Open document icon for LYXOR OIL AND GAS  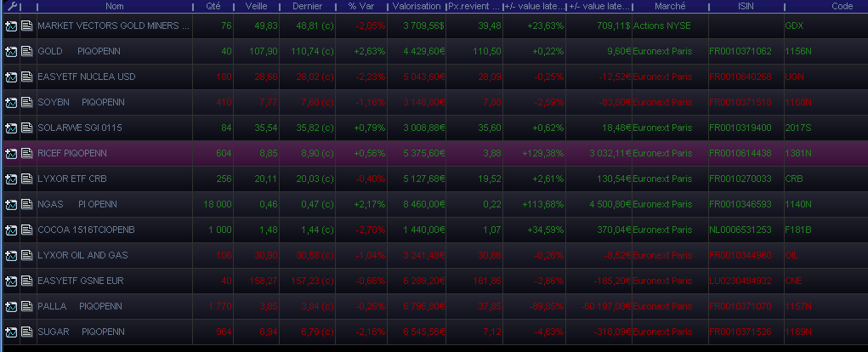(26, 255)
